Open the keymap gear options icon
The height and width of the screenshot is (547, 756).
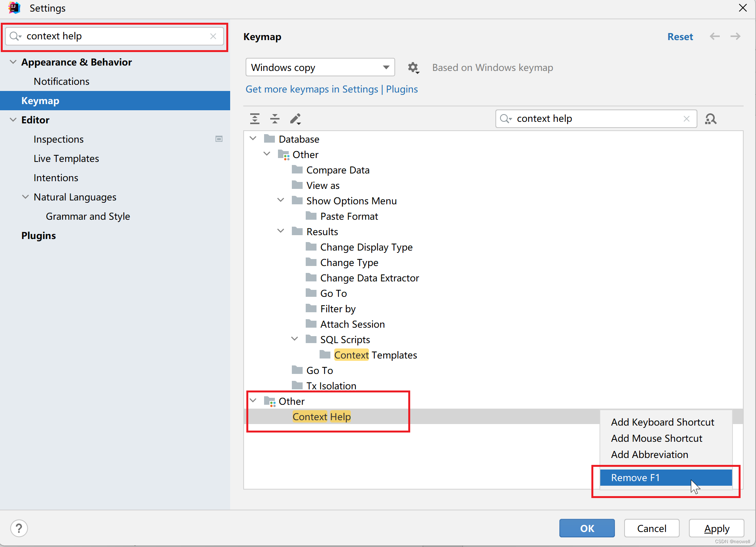[413, 68]
